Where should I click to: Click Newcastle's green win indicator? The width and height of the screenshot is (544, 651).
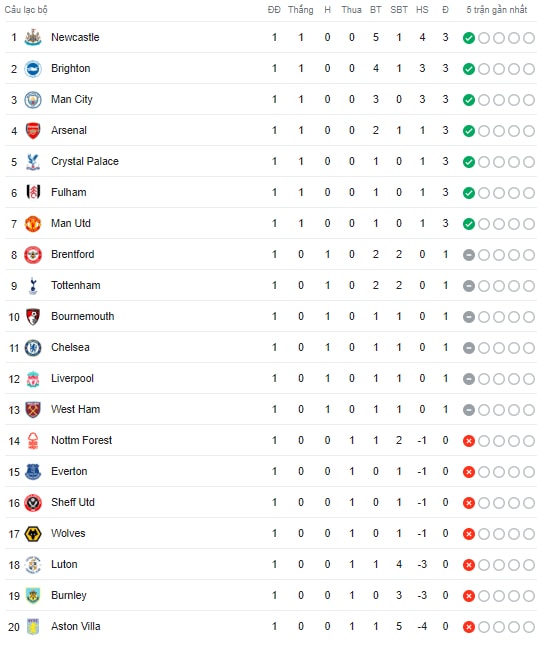468,38
